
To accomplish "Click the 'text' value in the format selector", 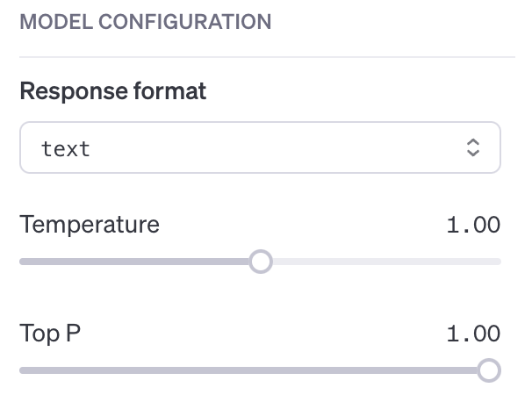I will [66, 148].
